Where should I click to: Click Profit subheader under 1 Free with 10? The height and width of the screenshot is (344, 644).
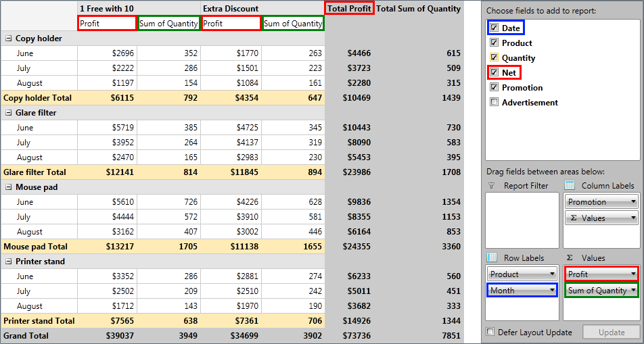pyautogui.click(x=107, y=24)
